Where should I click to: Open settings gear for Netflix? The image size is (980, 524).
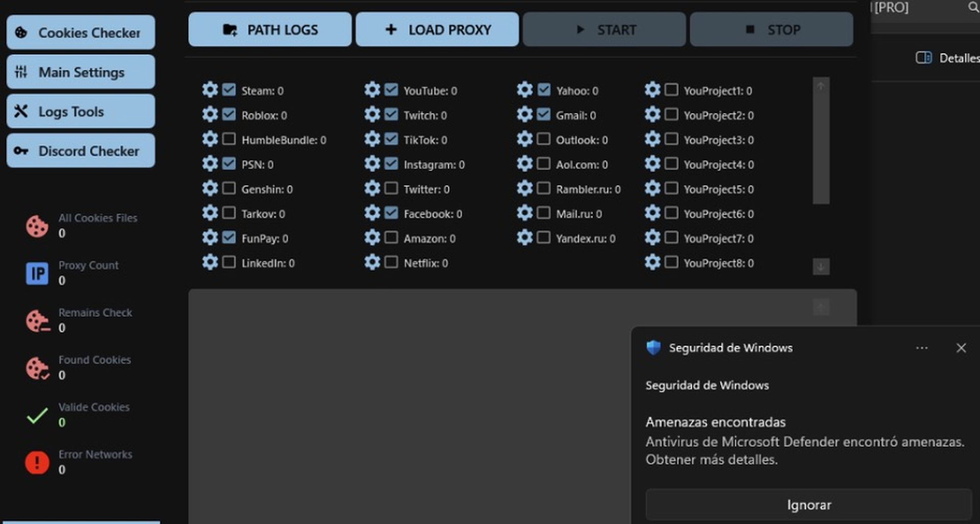(372, 262)
